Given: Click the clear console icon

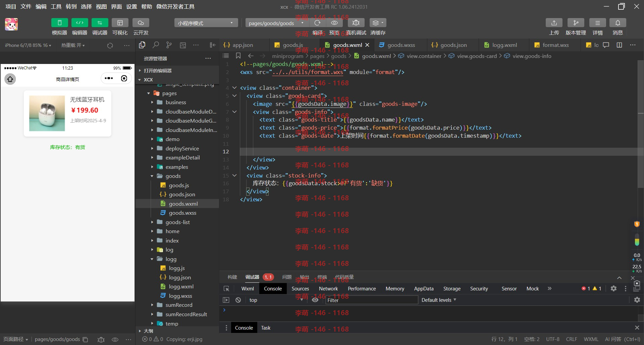Looking at the screenshot, I should (238, 300).
